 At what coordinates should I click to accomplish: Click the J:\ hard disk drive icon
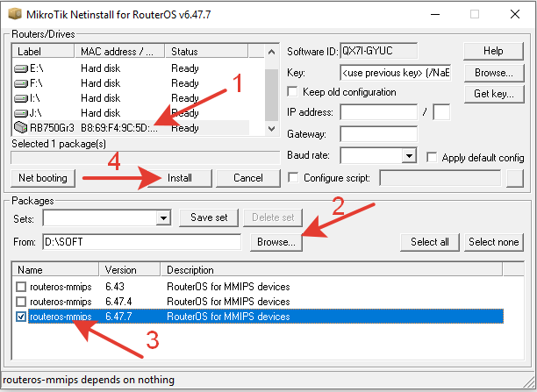coord(21,113)
